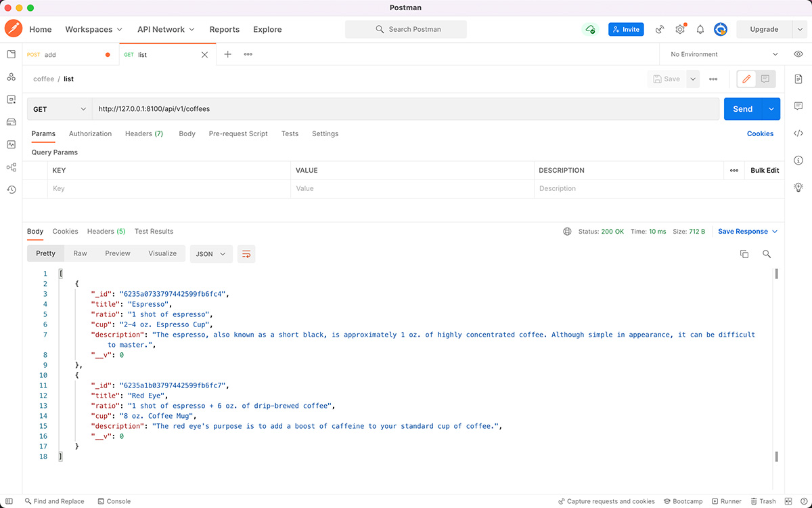Open the Upgrade dropdown arrow
Viewport: 812px width, 508px height.
tap(799, 29)
